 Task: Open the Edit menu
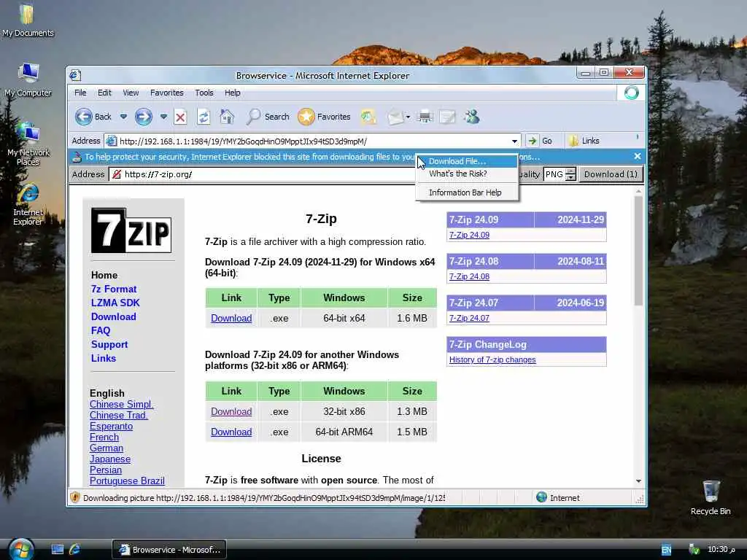pyautogui.click(x=104, y=93)
